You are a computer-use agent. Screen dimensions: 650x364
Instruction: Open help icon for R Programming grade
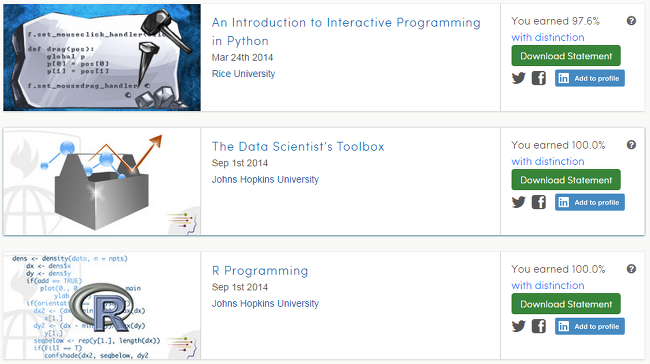[631, 269]
